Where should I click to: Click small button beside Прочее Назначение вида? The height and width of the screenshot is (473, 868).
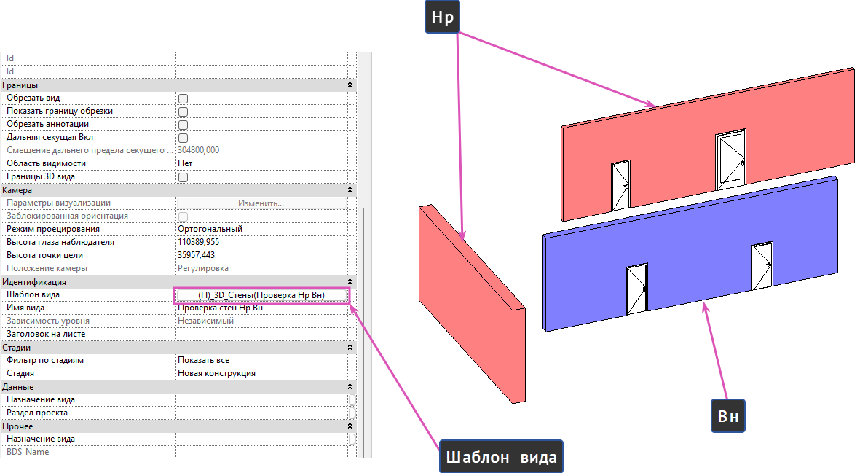352,439
